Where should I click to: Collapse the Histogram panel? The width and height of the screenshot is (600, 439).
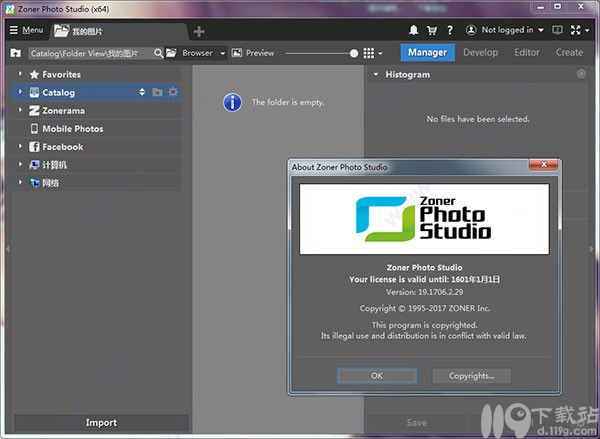(x=376, y=74)
